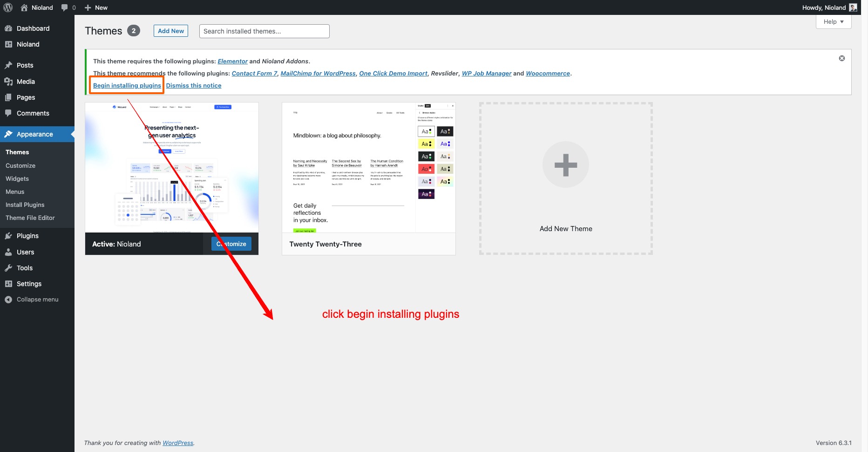Click the WordPress logo icon
The width and height of the screenshot is (868, 452).
8,7
